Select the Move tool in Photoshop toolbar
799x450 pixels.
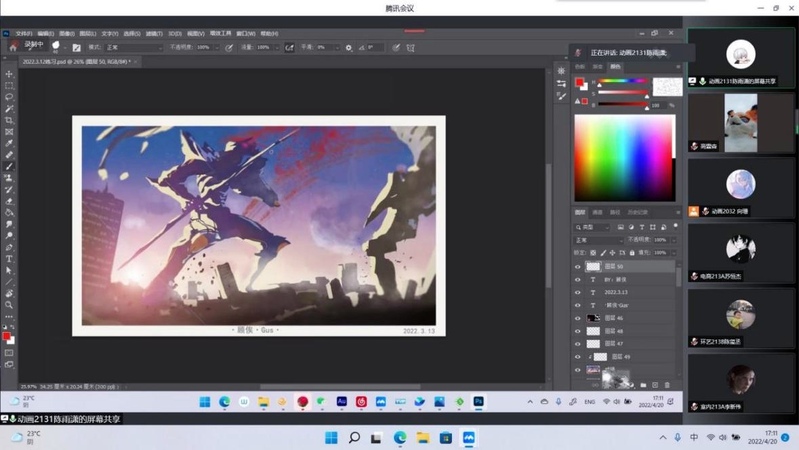pyautogui.click(x=9, y=74)
